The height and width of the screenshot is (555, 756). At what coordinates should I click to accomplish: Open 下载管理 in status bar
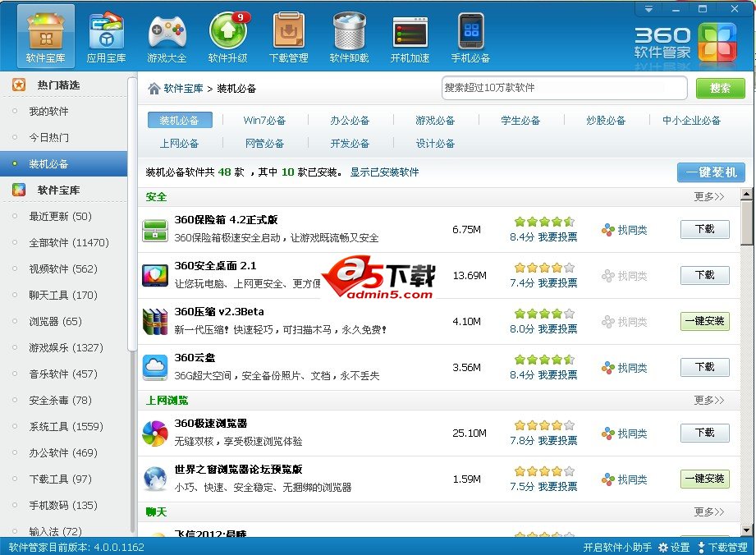click(722, 548)
